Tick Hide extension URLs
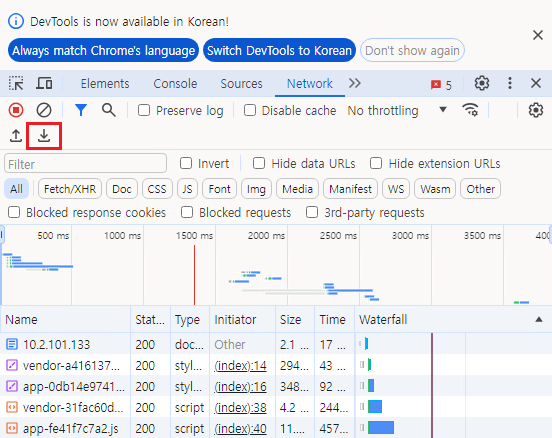 pos(376,163)
